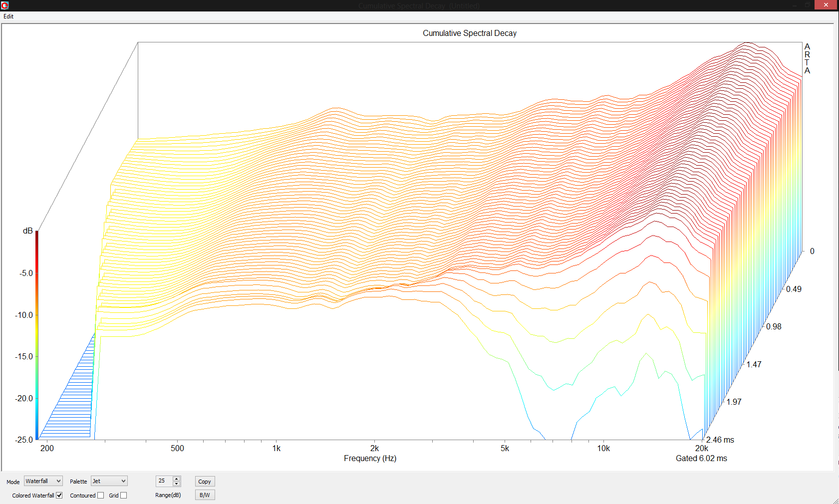Click the dB color scale bar
Viewport: 839px width, 504px height.
(x=37, y=334)
